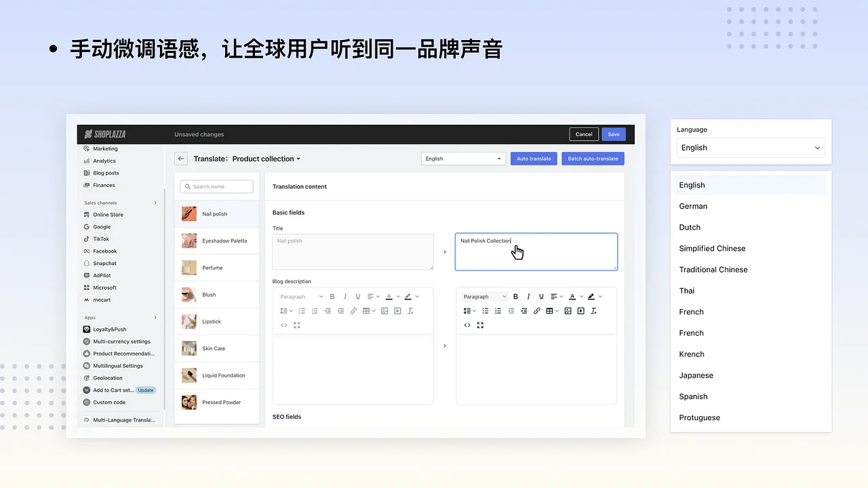Screen dimensions: 868x488
Task: Open Multilingual Settings in the Apps section
Action: 118,365
